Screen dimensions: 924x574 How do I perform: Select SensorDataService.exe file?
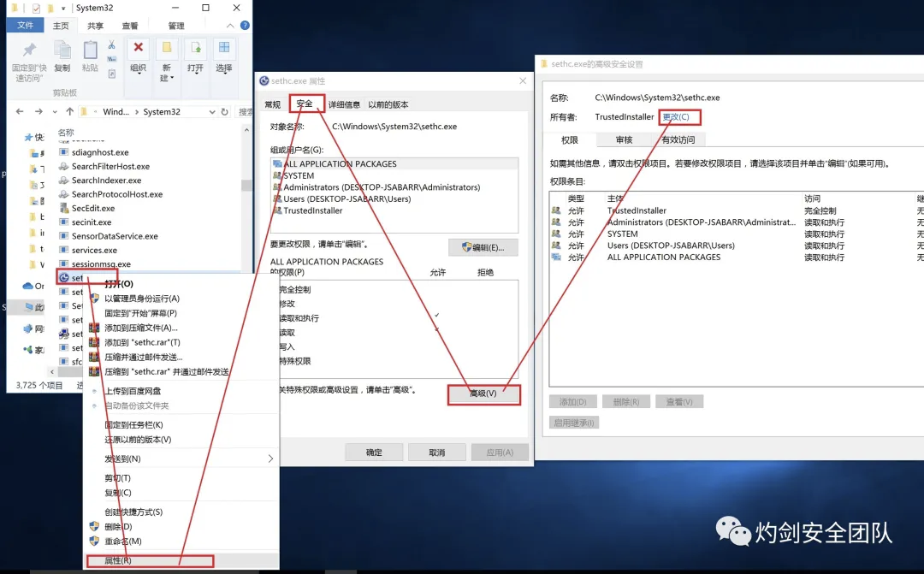coord(115,236)
